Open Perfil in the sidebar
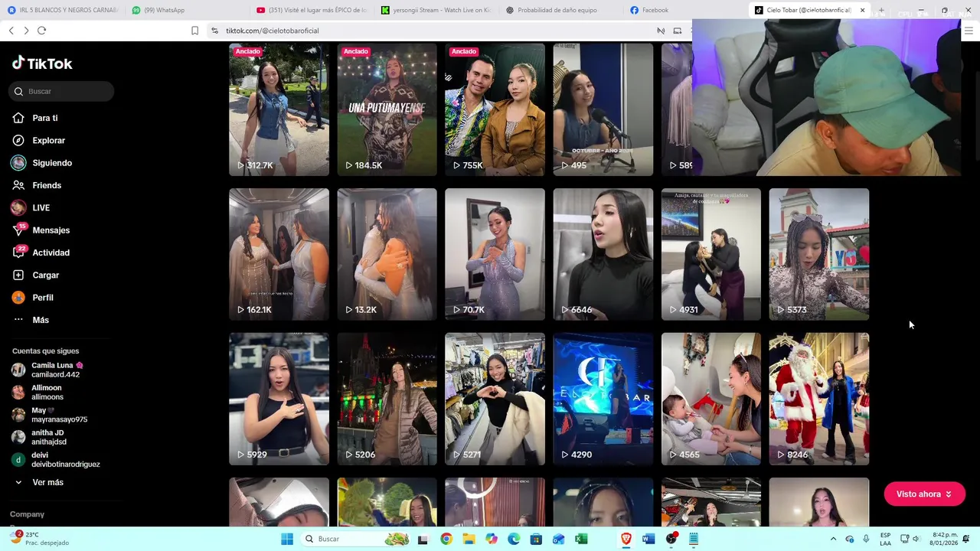 32,298
